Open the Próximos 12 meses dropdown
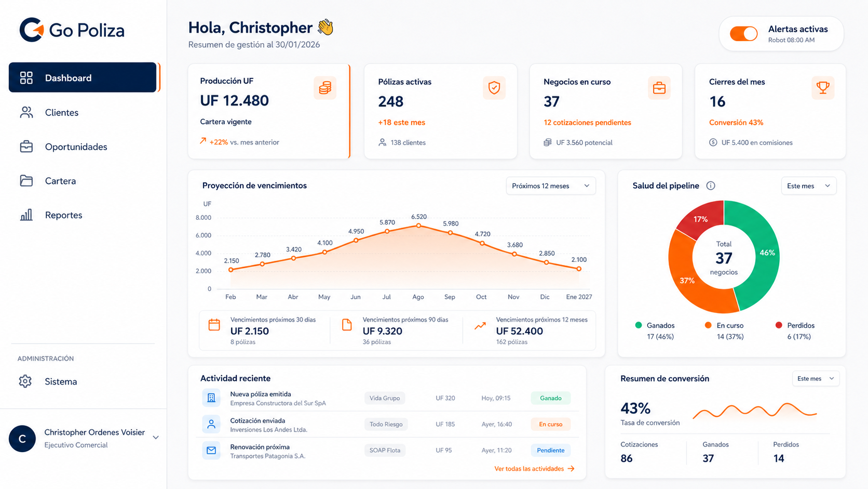This screenshot has height=489, width=868. (551, 186)
